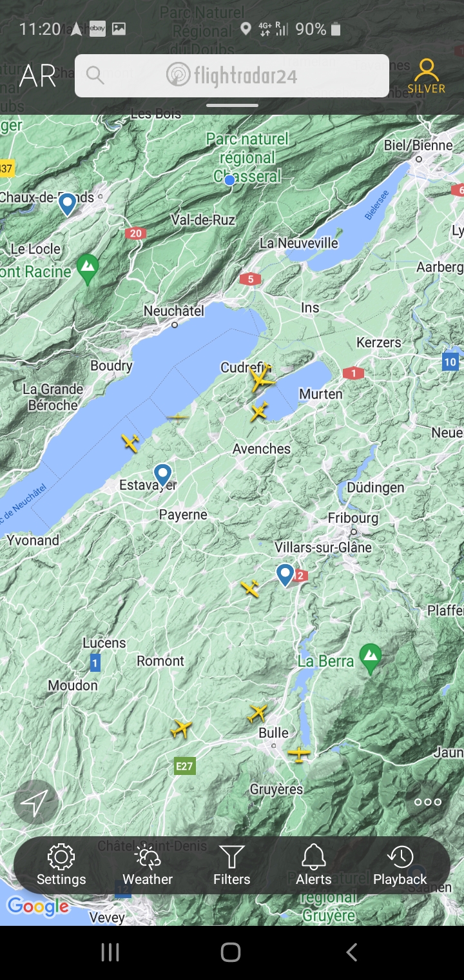Image resolution: width=464 pixels, height=980 pixels.
Task: Open the Alerts bell
Action: coord(314,865)
